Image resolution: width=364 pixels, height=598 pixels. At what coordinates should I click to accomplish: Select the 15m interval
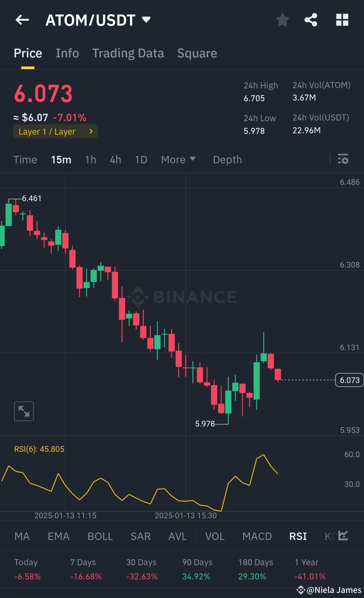tap(61, 159)
